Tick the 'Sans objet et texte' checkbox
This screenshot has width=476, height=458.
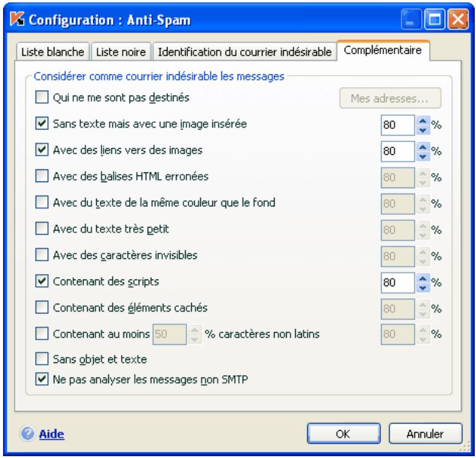pyautogui.click(x=42, y=359)
